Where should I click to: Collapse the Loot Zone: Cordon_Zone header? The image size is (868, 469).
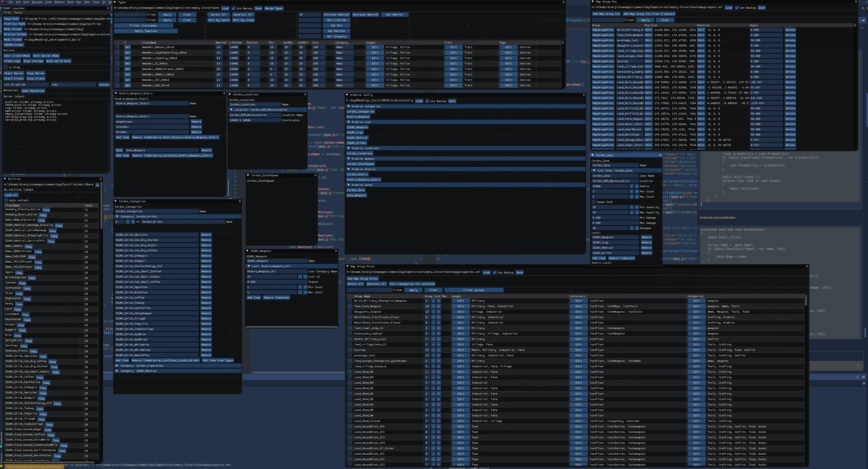tap(594, 171)
